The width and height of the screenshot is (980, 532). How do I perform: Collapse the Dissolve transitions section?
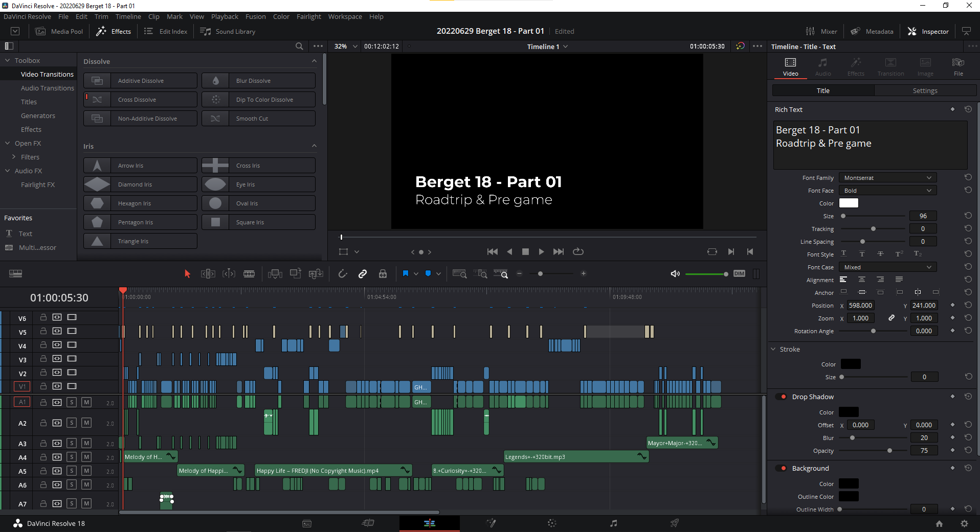pyautogui.click(x=314, y=61)
